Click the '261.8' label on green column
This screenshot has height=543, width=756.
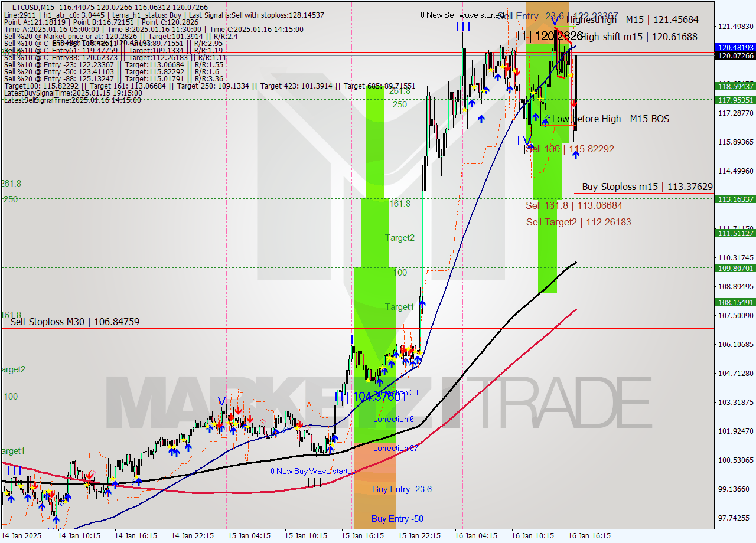click(400, 91)
